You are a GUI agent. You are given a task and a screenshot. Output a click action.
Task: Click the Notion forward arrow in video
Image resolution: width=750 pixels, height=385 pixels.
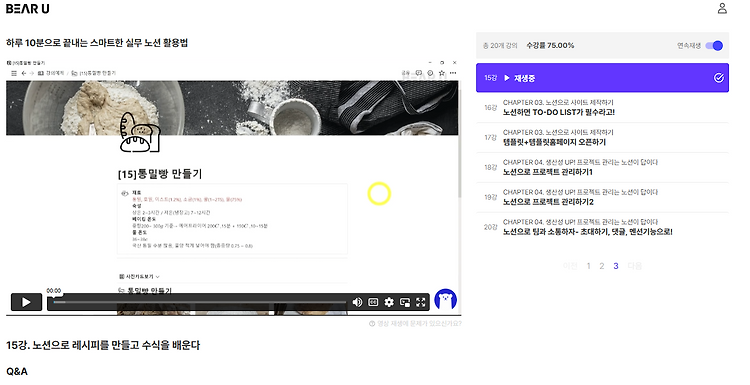click(x=32, y=73)
